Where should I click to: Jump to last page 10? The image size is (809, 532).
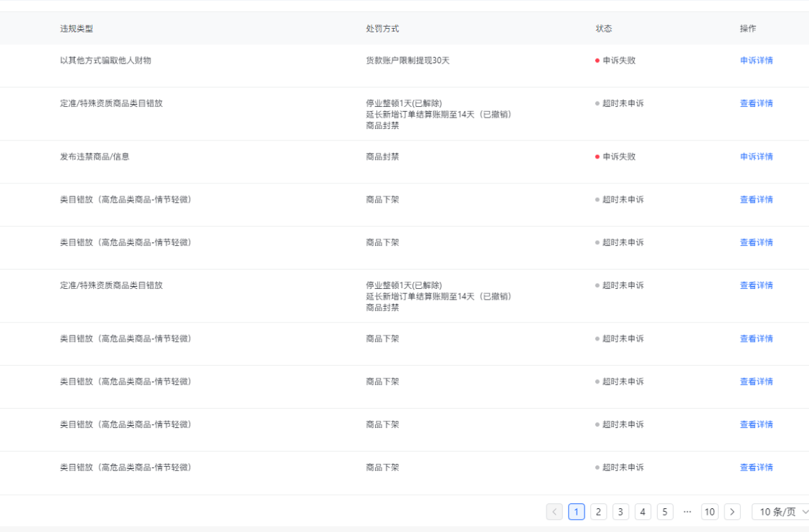[709, 512]
